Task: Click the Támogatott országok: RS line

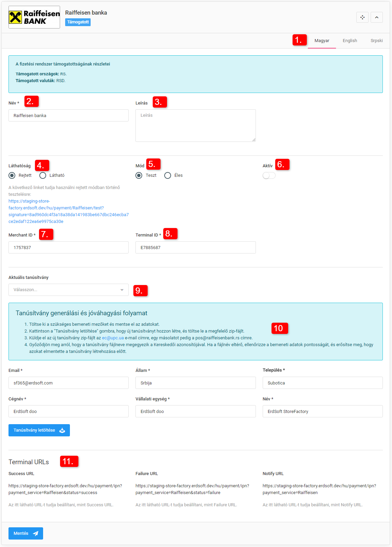Action: point(41,74)
